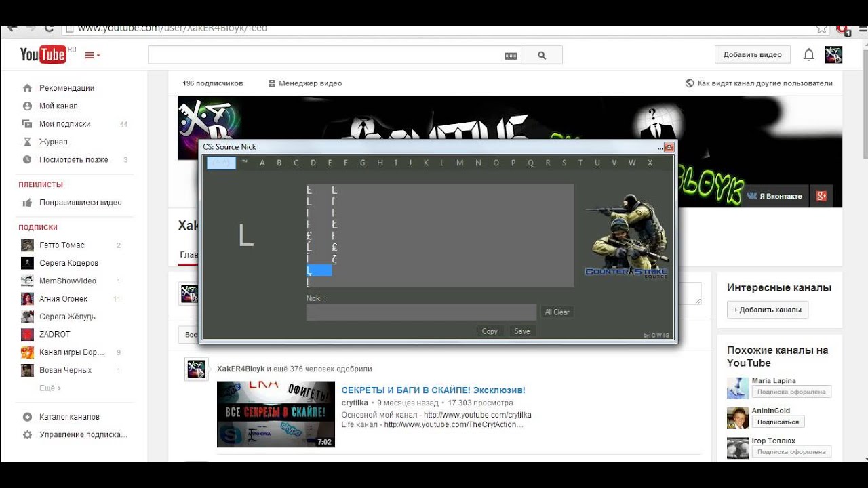Go to Рекомендации in the sidebar
Viewport: 868px width, 488px height.
66,88
